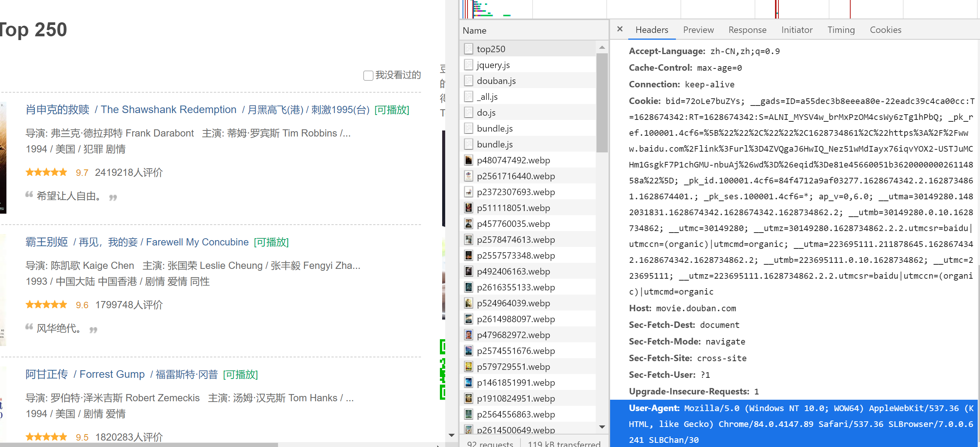Open the Cookies tab
The image size is (980, 447).
coord(885,29)
